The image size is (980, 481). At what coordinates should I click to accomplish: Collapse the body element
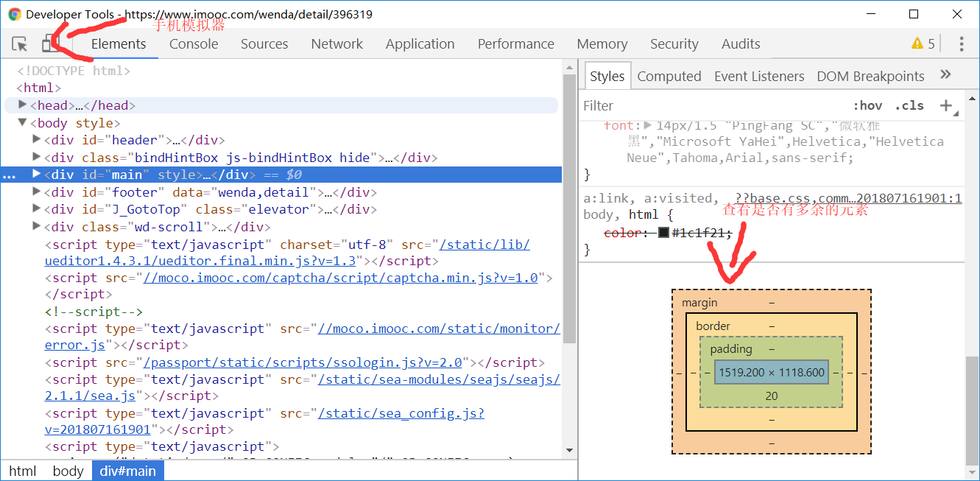(x=23, y=123)
